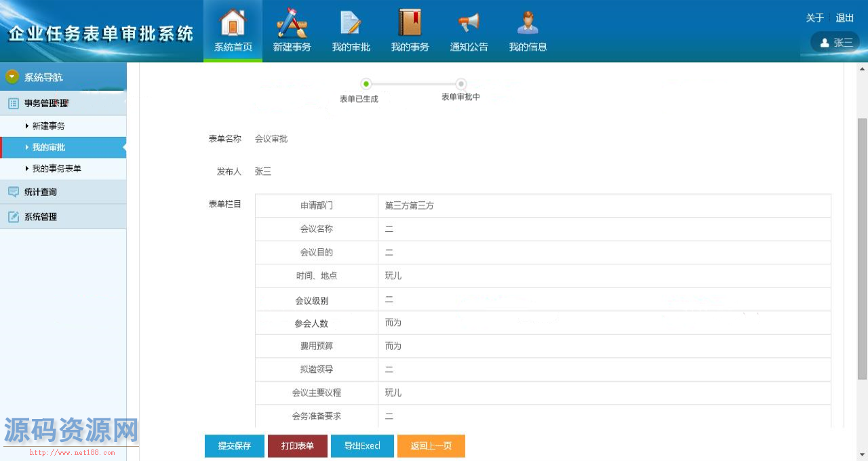Open 新建事务 drafting tools icon
868x461 pixels.
click(x=292, y=22)
